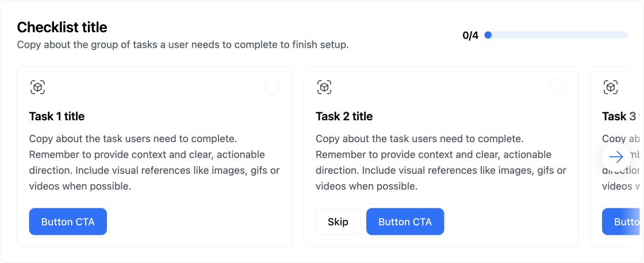This screenshot has height=263, width=644.
Task: Click the cube icon in Task 2 card
Action: click(x=324, y=87)
